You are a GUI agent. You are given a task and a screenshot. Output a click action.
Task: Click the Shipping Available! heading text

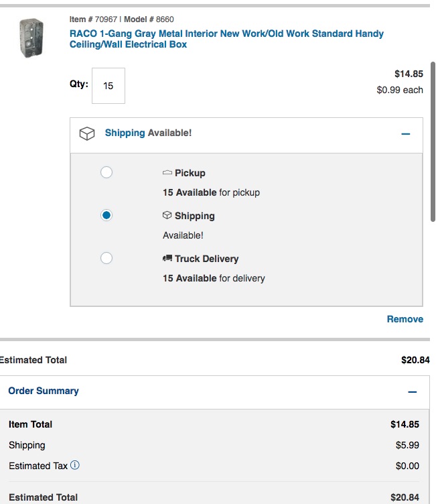tap(148, 133)
